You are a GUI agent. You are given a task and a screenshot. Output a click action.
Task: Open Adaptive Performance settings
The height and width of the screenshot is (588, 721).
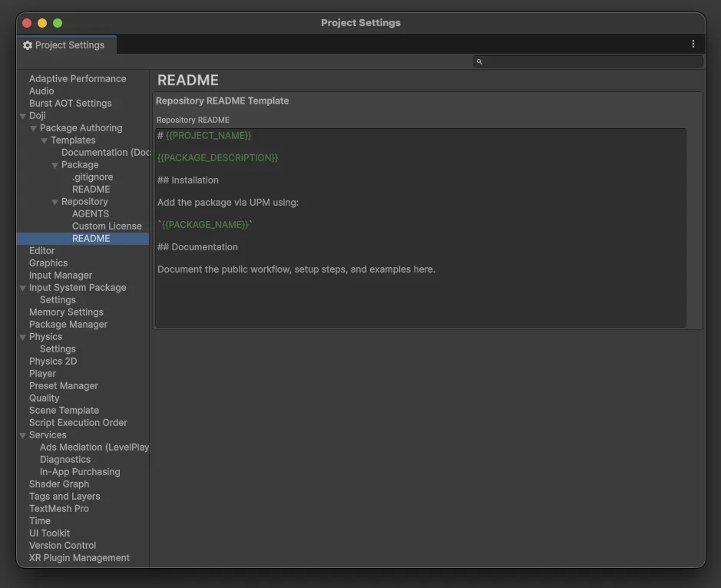click(x=78, y=78)
